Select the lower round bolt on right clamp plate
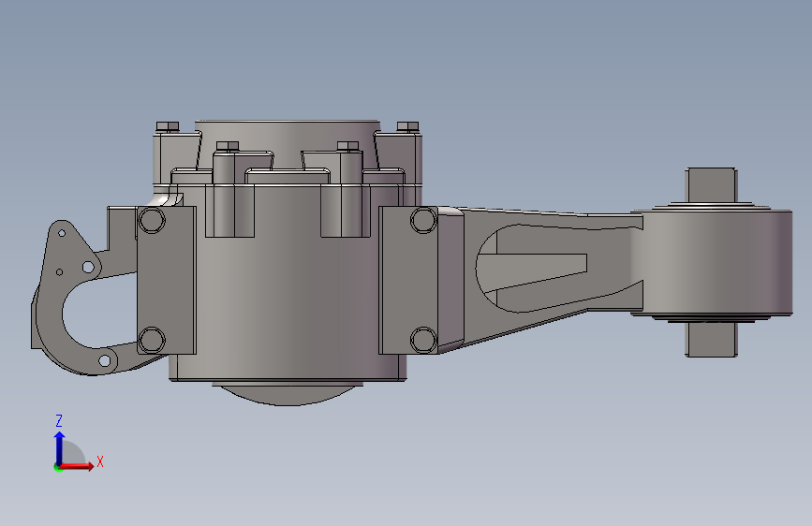Screen dimensions: 812x526 (423, 340)
